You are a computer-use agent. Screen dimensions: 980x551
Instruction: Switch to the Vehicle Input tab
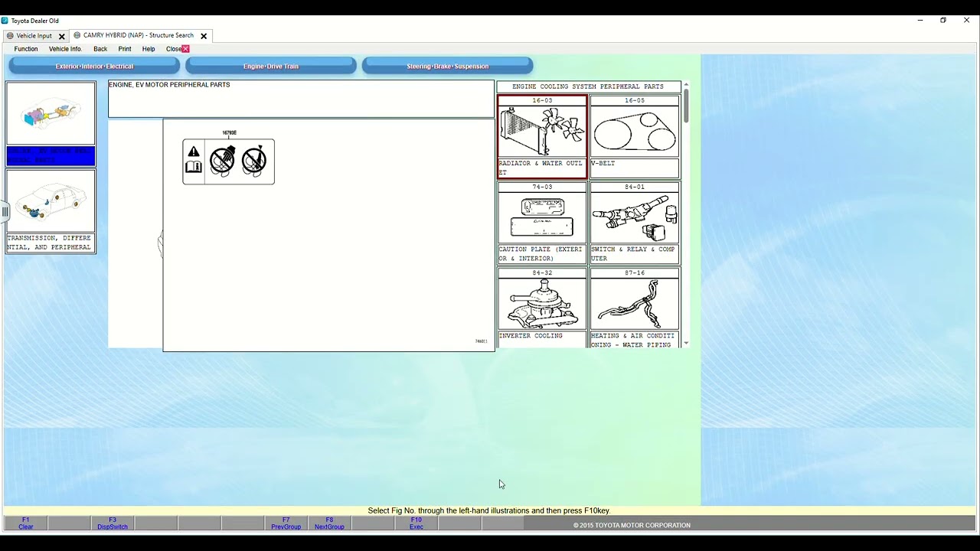click(34, 36)
